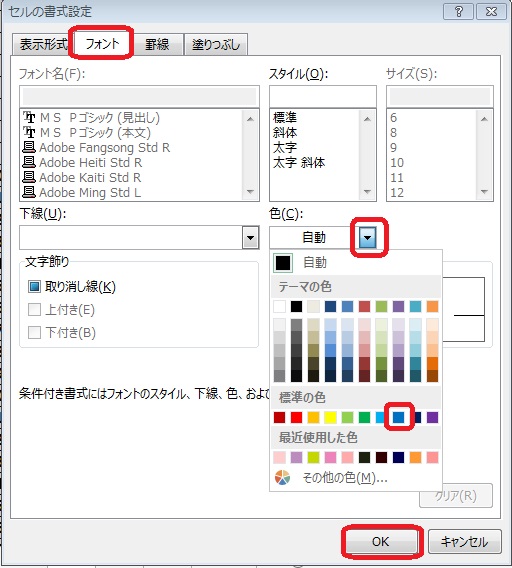This screenshot has height=568, width=512.
Task: Select Adobe Heiti Std R font
Action: pos(82,163)
